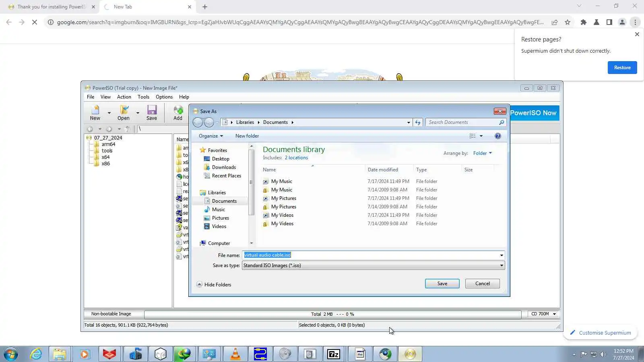Viewport: 644px width, 362px height.
Task: Open the Arrange by Folder dropdown
Action: 482,153
